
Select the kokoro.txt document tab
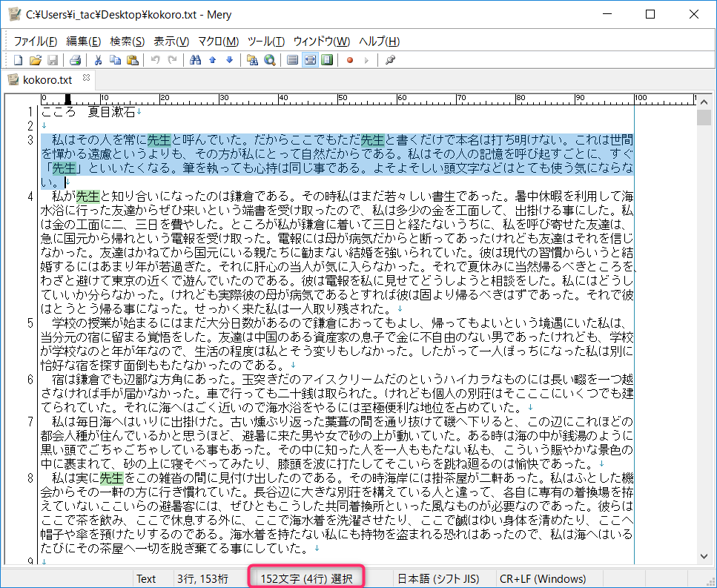click(47, 80)
